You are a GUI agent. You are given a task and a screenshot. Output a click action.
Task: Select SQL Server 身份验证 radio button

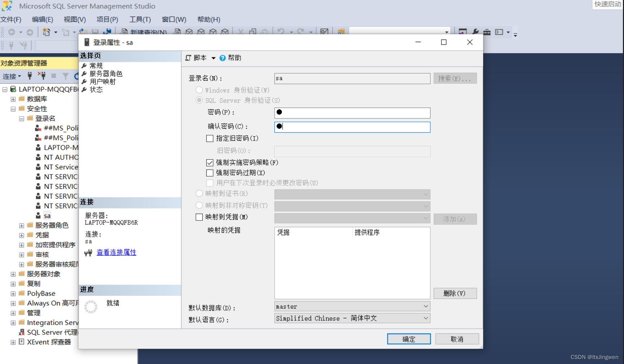(199, 100)
